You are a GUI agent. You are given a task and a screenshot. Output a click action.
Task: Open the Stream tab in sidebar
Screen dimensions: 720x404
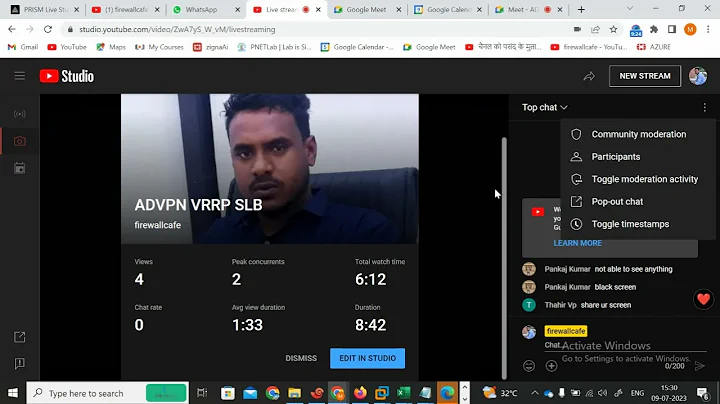[19, 114]
